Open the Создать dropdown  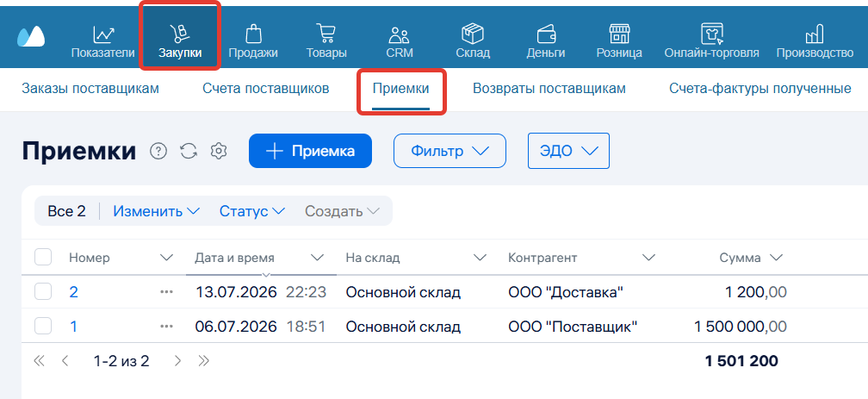click(343, 211)
